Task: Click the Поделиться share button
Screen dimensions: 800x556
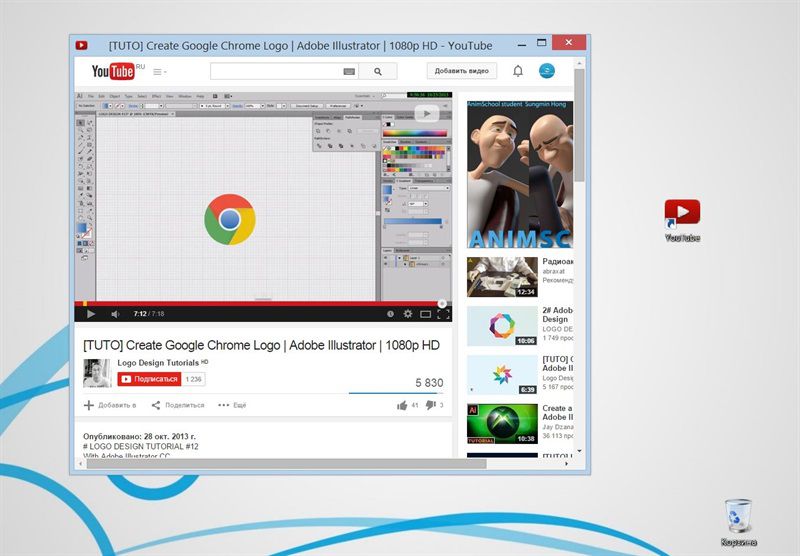Action: (x=178, y=405)
